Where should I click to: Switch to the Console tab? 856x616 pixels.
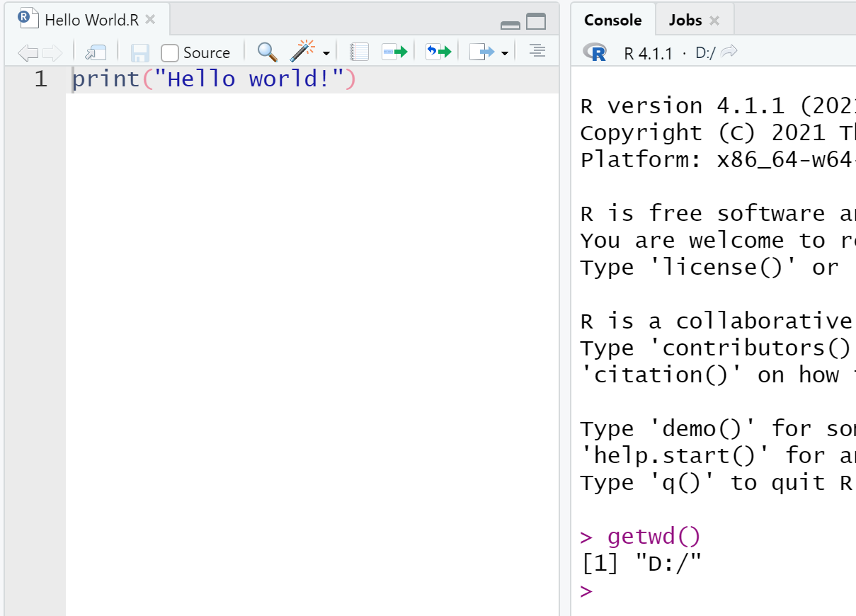click(612, 20)
